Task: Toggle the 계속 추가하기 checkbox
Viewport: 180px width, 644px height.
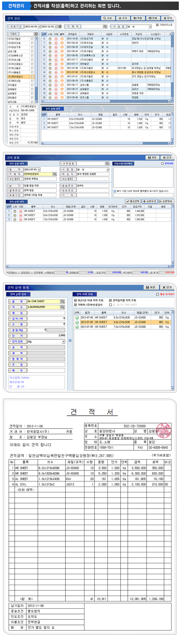Action: [157, 294]
